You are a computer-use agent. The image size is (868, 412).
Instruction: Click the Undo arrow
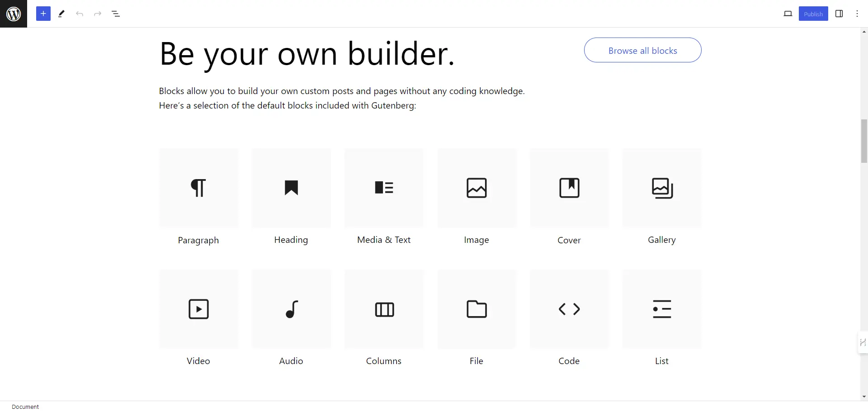pyautogui.click(x=80, y=14)
